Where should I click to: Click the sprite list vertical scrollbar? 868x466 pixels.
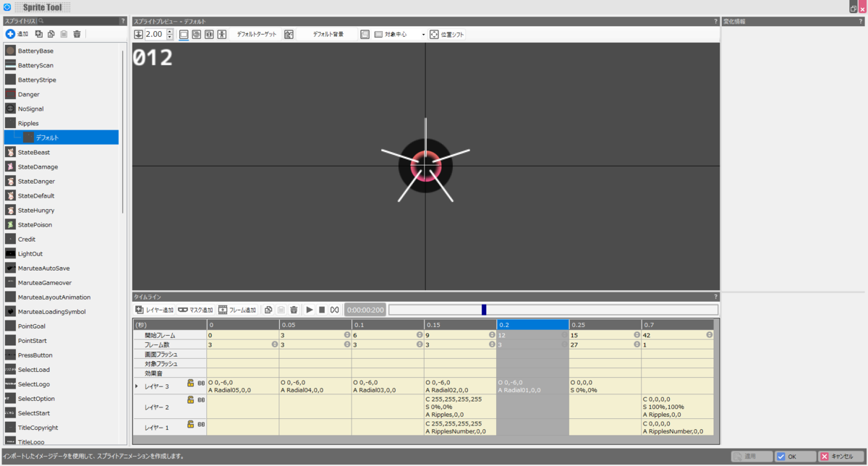click(x=123, y=130)
